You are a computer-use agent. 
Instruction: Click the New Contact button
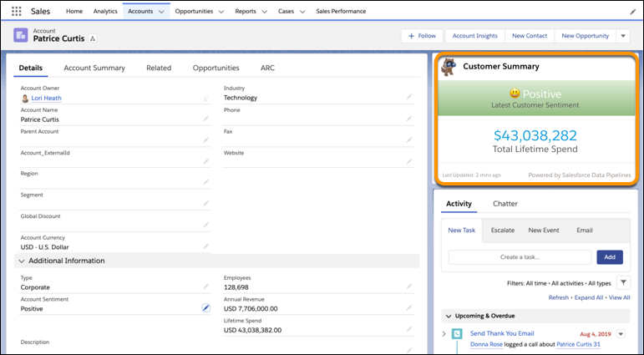[530, 36]
